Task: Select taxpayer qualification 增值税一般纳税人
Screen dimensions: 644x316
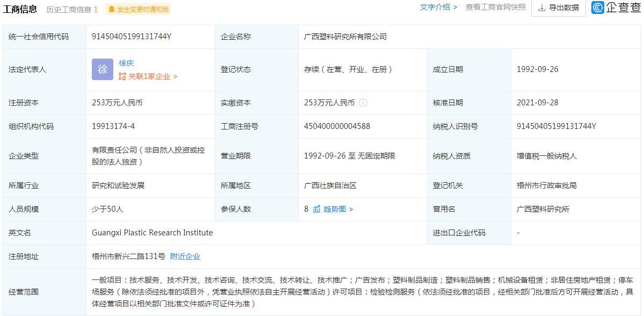Action: click(547, 156)
